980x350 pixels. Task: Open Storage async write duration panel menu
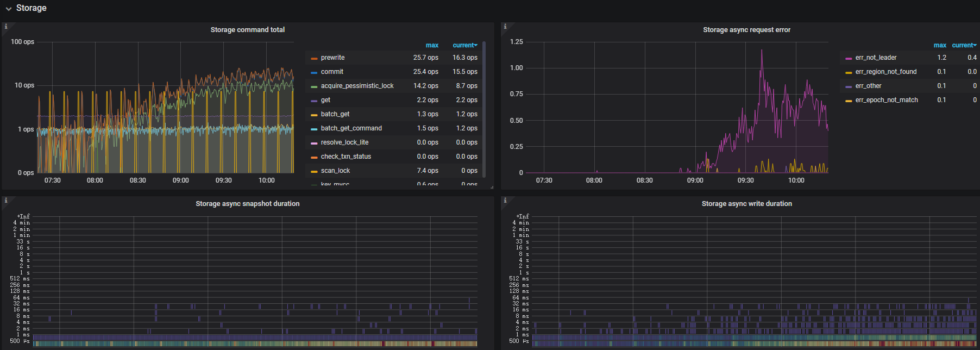(746, 204)
